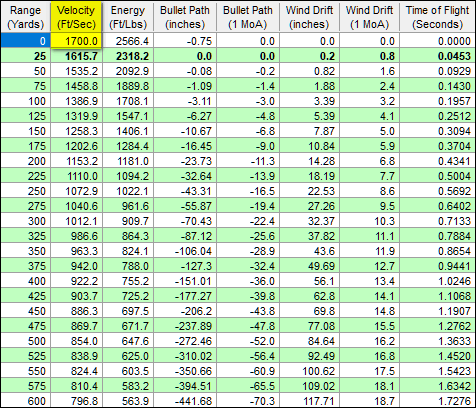Click the 300 yard range cell
This screenshot has width=476, height=408.
pos(26,221)
